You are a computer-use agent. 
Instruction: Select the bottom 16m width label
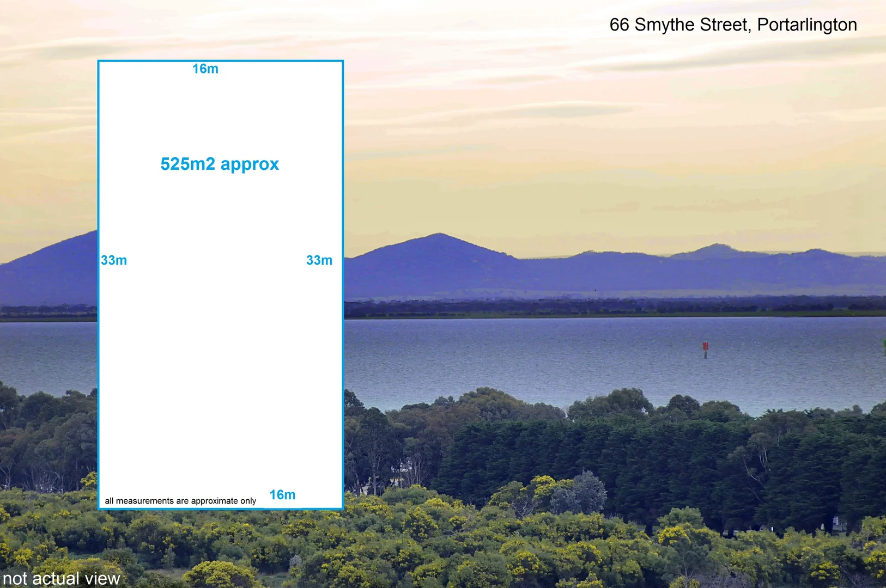coord(282,495)
